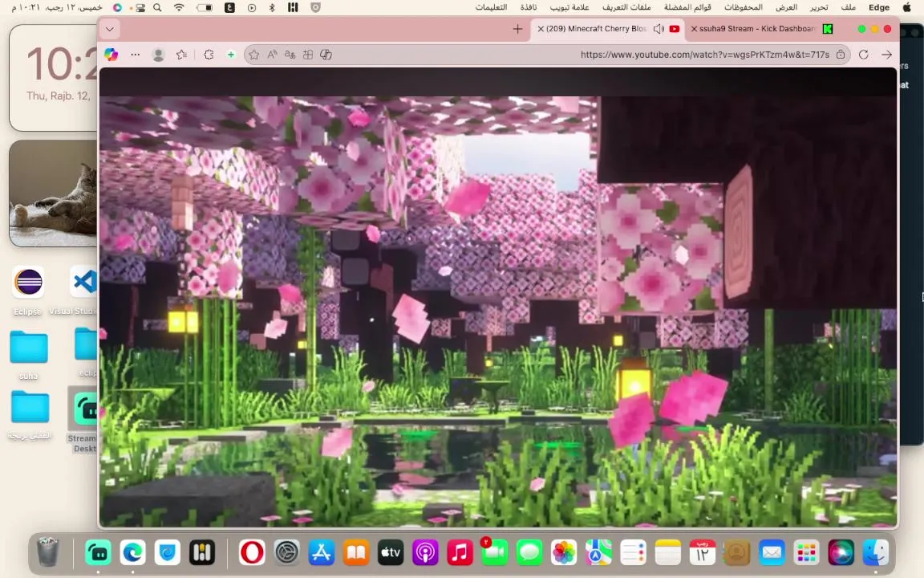Open the ملف (File) menu
Viewport: 924px width, 578px height.
849,8
